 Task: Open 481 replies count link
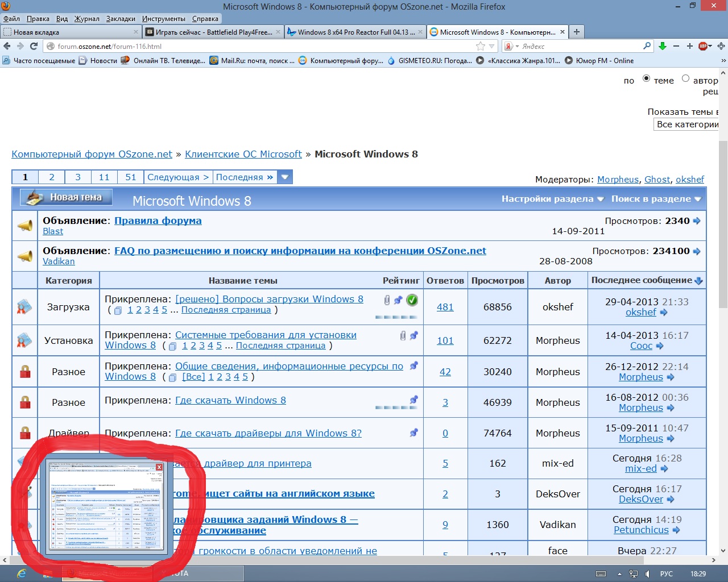click(x=445, y=307)
